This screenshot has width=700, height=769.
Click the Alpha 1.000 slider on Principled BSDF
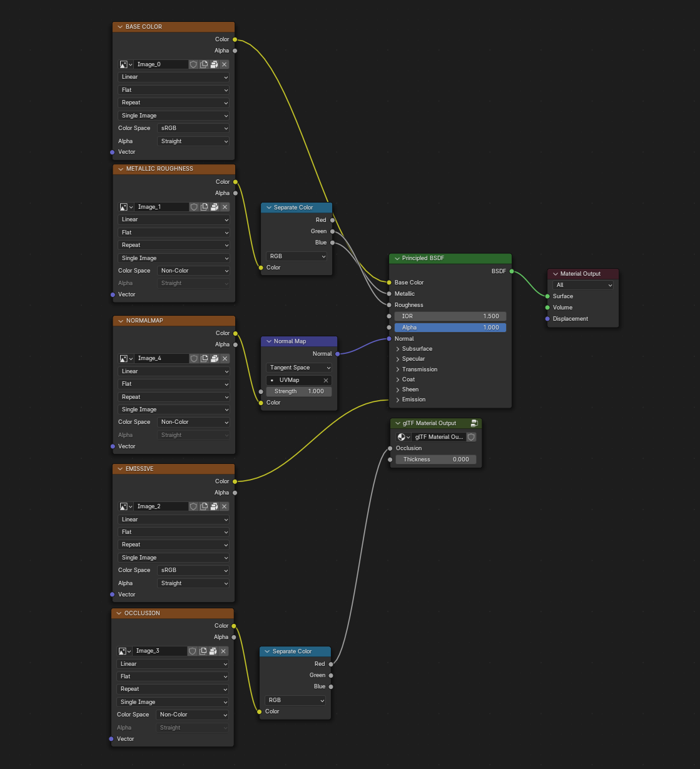coord(450,327)
